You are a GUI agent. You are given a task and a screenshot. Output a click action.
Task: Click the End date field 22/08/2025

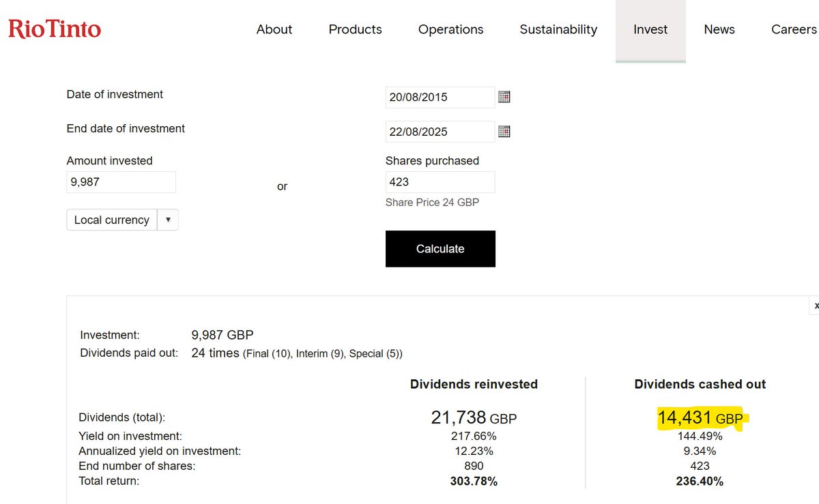click(x=440, y=131)
